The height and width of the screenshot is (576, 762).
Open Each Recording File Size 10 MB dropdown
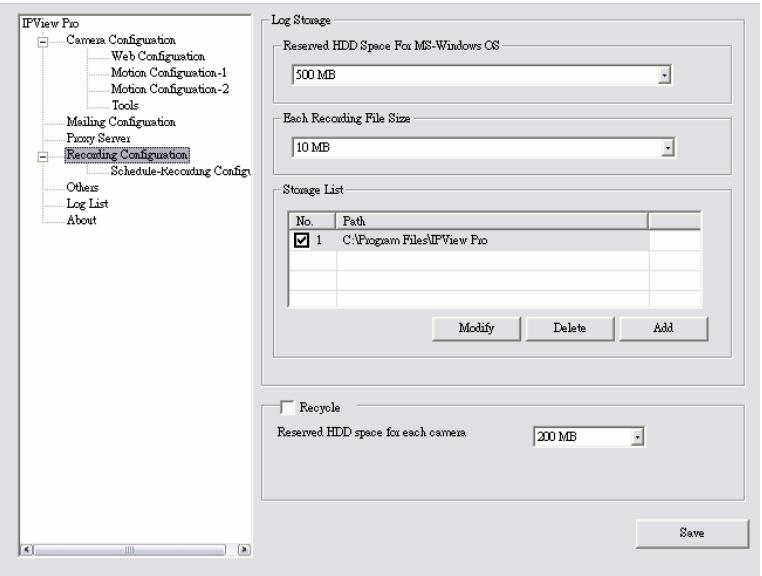click(x=668, y=147)
